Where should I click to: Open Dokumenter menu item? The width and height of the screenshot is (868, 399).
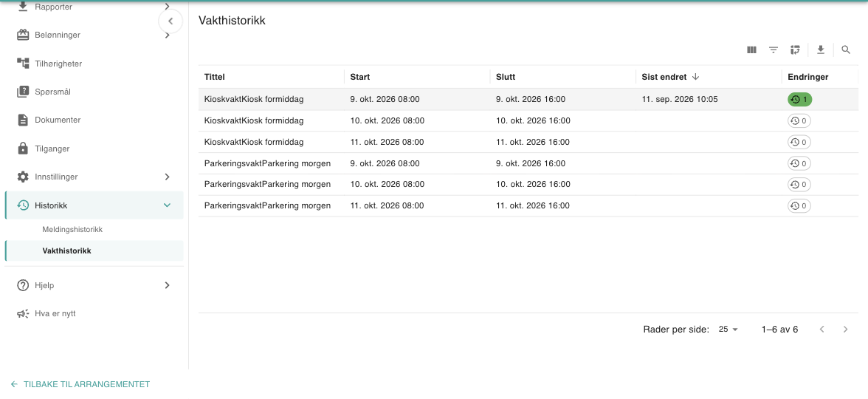[x=94, y=120]
